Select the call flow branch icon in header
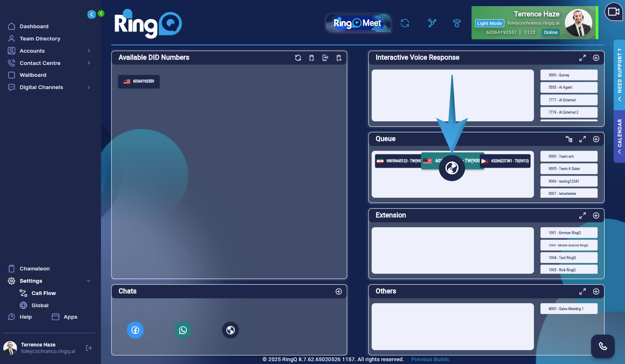Viewport: 625px width, 364px height. coord(432,23)
